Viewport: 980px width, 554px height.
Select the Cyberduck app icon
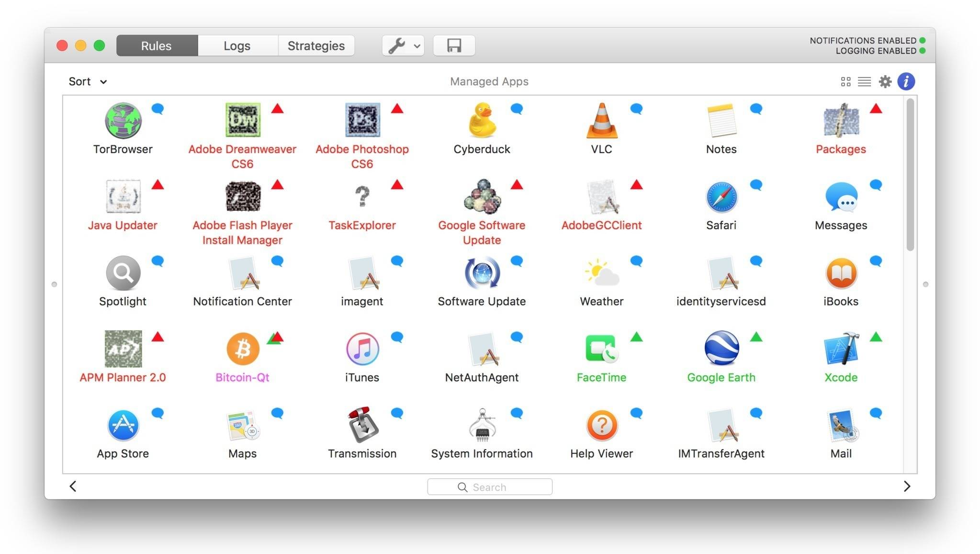(x=482, y=120)
